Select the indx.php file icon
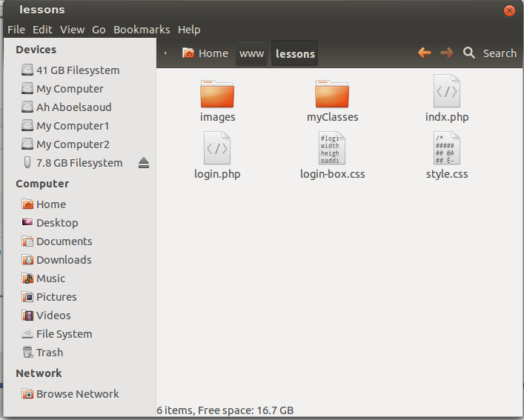The image size is (524, 420). click(447, 91)
